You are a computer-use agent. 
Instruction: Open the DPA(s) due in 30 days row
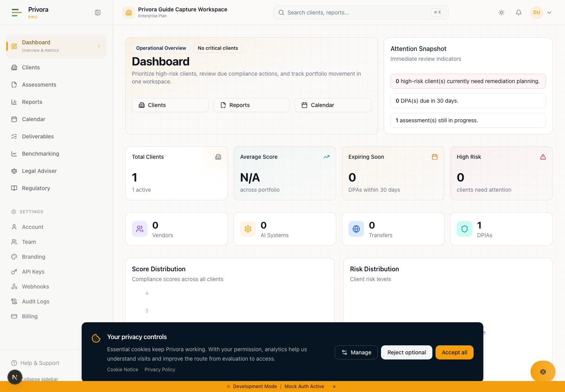click(468, 101)
